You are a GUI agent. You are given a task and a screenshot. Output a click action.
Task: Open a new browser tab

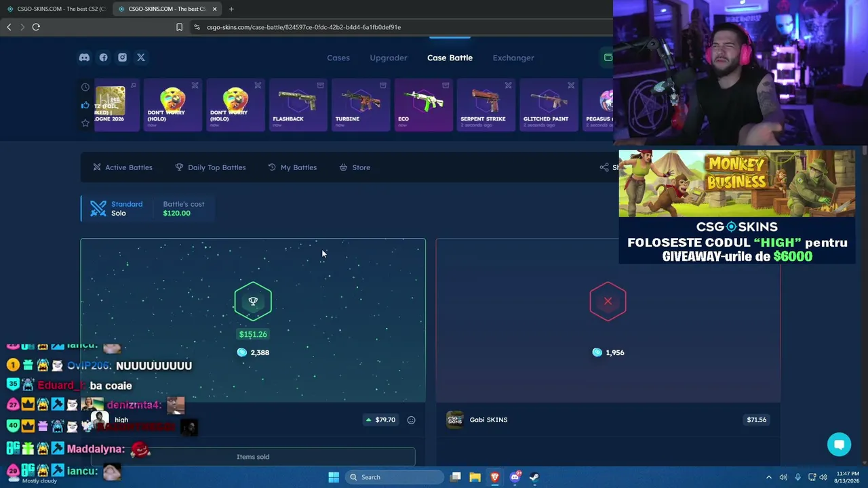[231, 9]
